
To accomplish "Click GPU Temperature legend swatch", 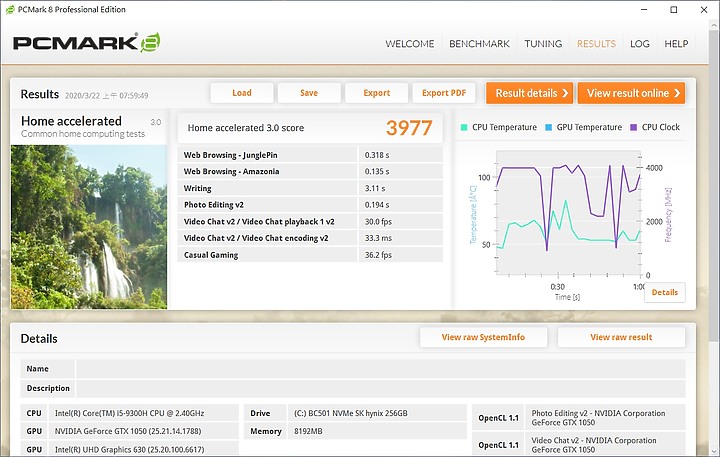I will (548, 127).
